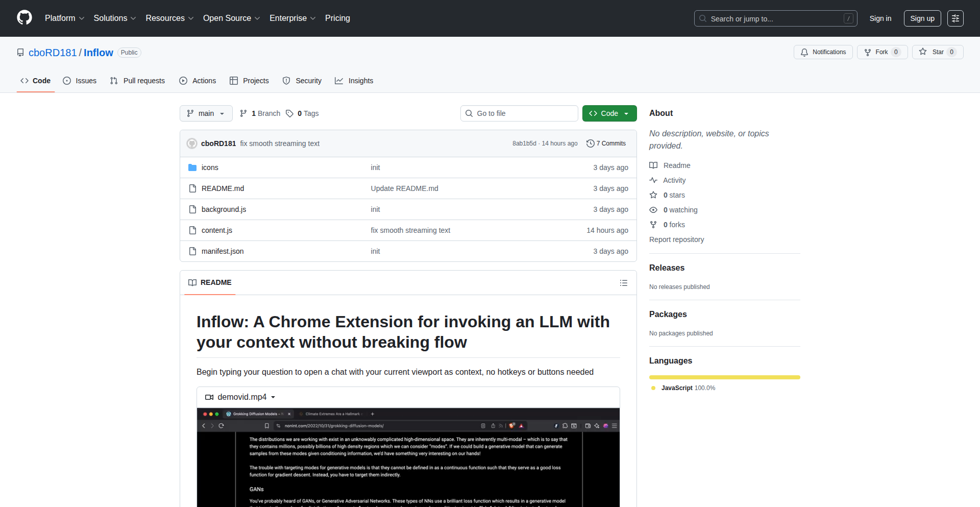The height and width of the screenshot is (507, 980).
Task: View 7 Commits history
Action: [606, 143]
